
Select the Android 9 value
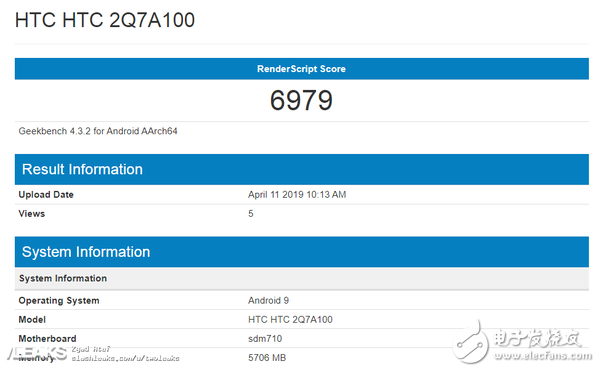pyautogui.click(x=268, y=300)
